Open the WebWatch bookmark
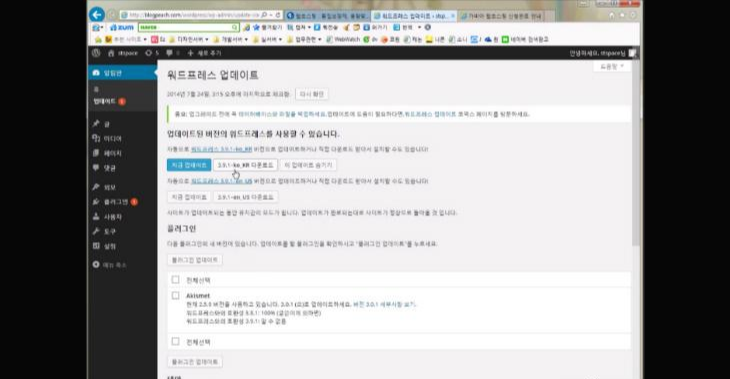This screenshot has height=379, width=730. (x=343, y=40)
